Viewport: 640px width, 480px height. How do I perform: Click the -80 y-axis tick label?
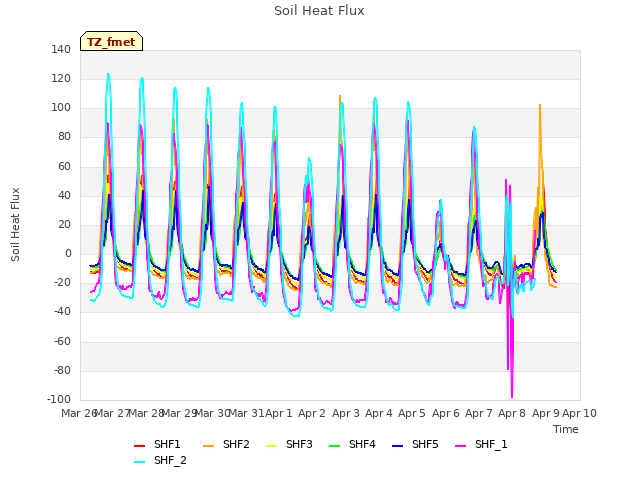[62, 370]
